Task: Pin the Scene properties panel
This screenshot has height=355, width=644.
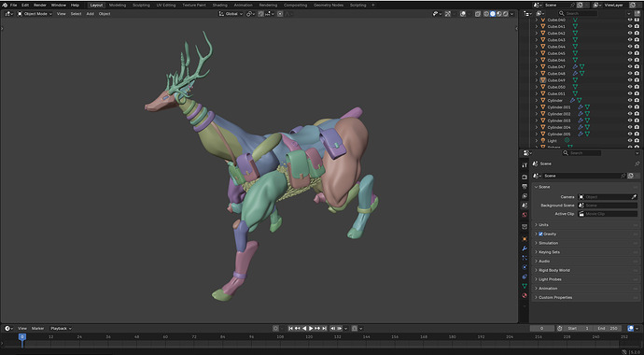Action: coord(637,163)
